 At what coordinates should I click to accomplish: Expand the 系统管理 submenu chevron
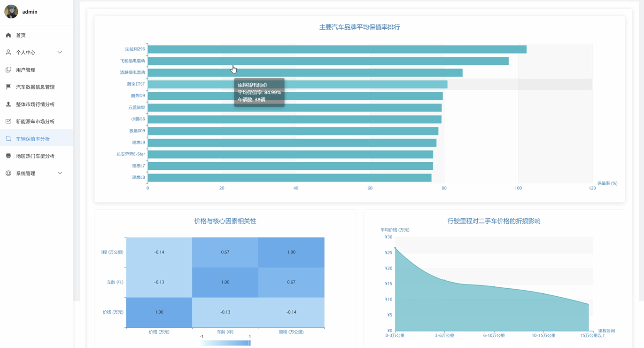click(x=60, y=173)
